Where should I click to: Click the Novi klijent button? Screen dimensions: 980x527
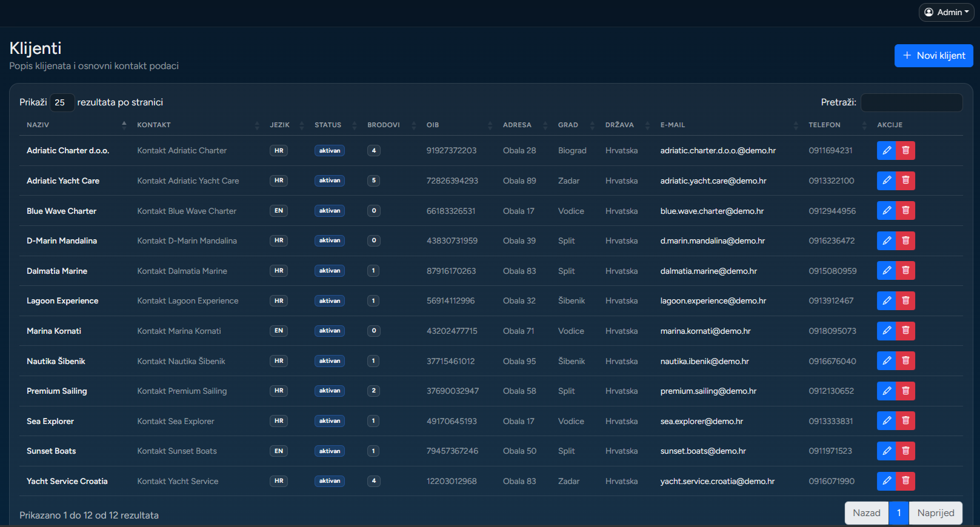tap(934, 55)
